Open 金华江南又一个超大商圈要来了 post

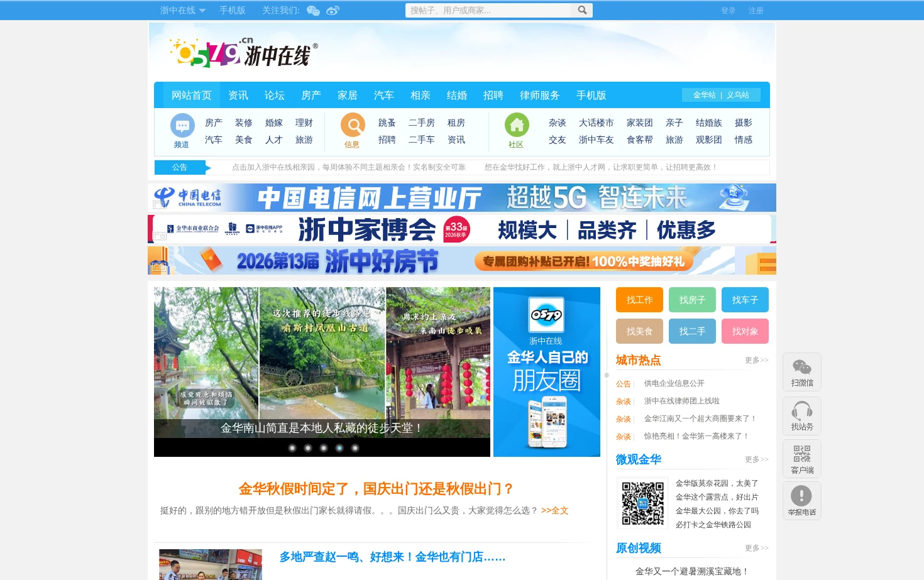tap(700, 419)
